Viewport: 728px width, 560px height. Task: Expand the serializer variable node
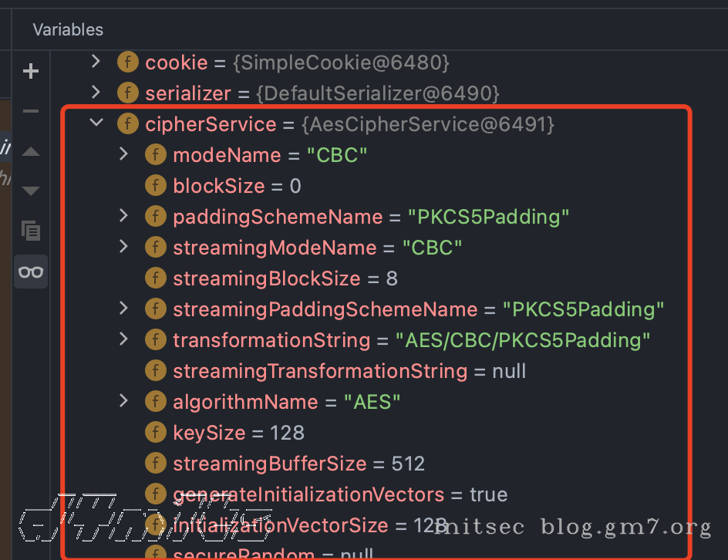tap(96, 93)
